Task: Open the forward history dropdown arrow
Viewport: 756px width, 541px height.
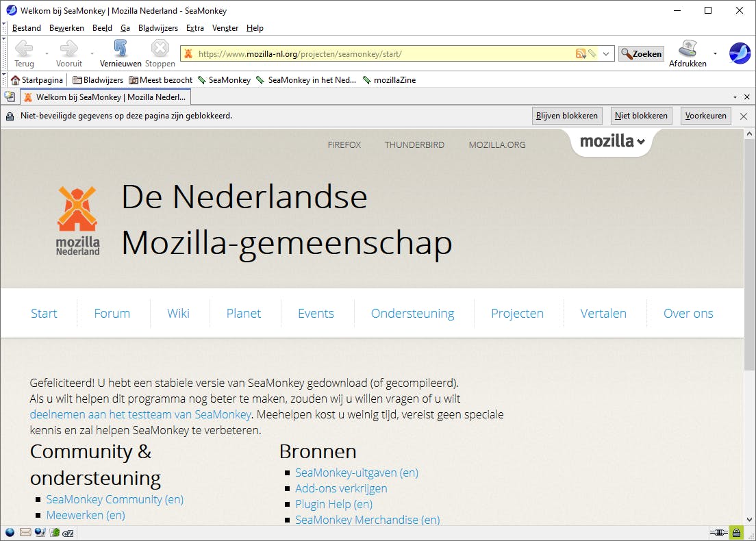Action: pos(92,53)
